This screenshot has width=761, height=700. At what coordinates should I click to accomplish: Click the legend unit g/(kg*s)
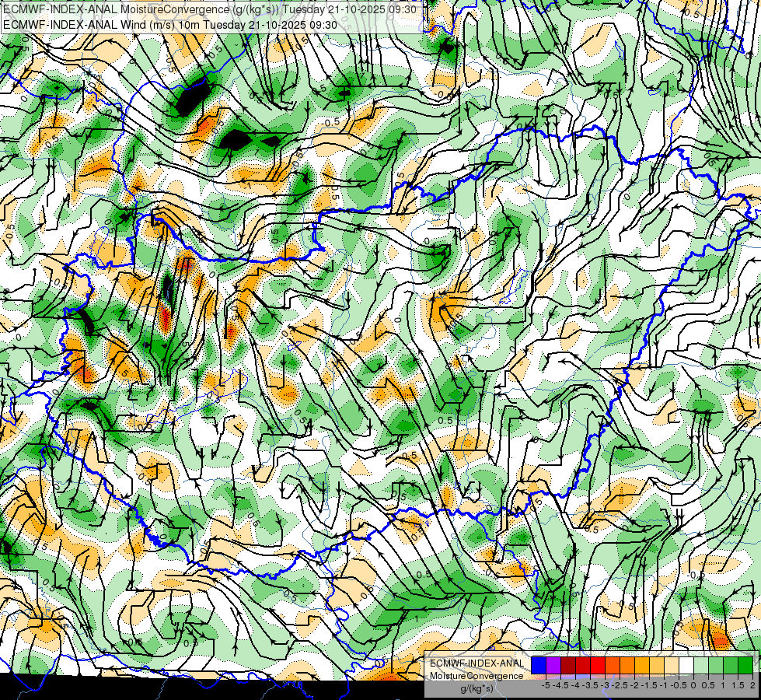tap(477, 688)
